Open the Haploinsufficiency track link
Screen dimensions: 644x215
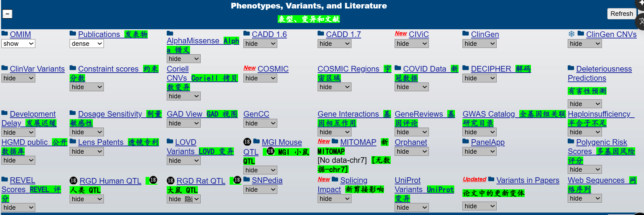(x=599, y=114)
